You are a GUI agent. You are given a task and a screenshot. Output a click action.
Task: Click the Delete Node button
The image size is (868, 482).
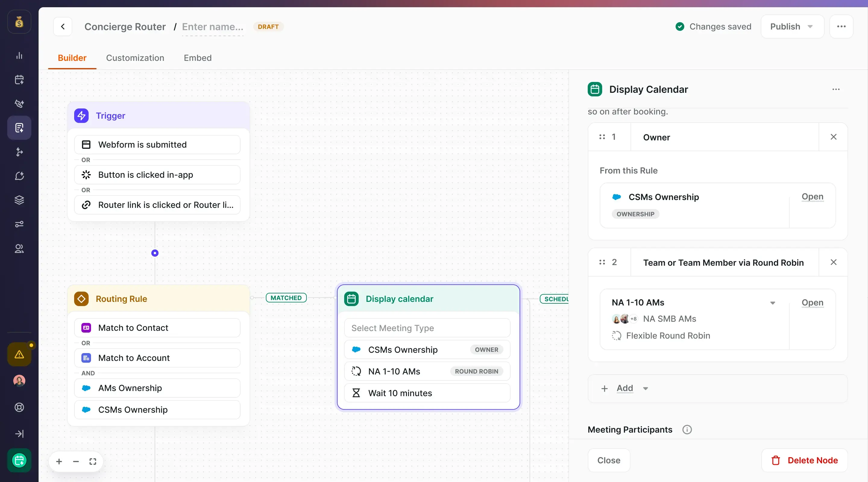tap(804, 460)
